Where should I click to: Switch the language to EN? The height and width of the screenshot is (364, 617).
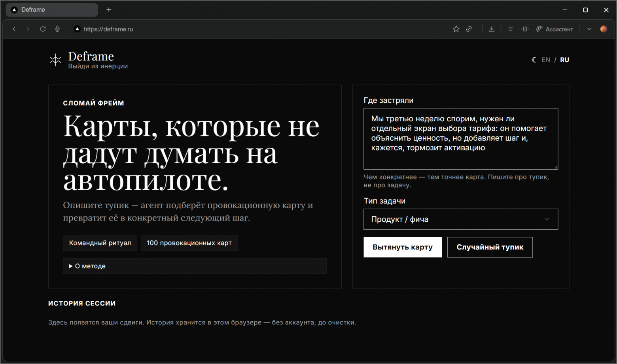[x=546, y=60]
